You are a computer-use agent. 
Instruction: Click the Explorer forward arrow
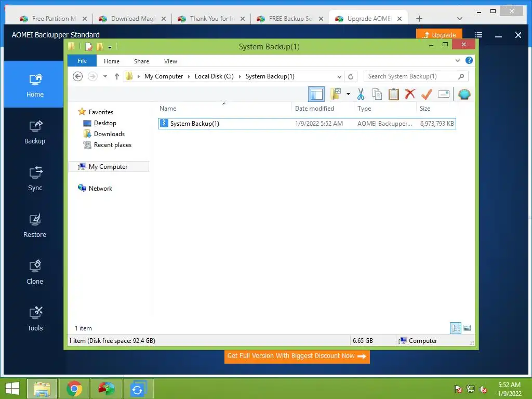pos(92,76)
